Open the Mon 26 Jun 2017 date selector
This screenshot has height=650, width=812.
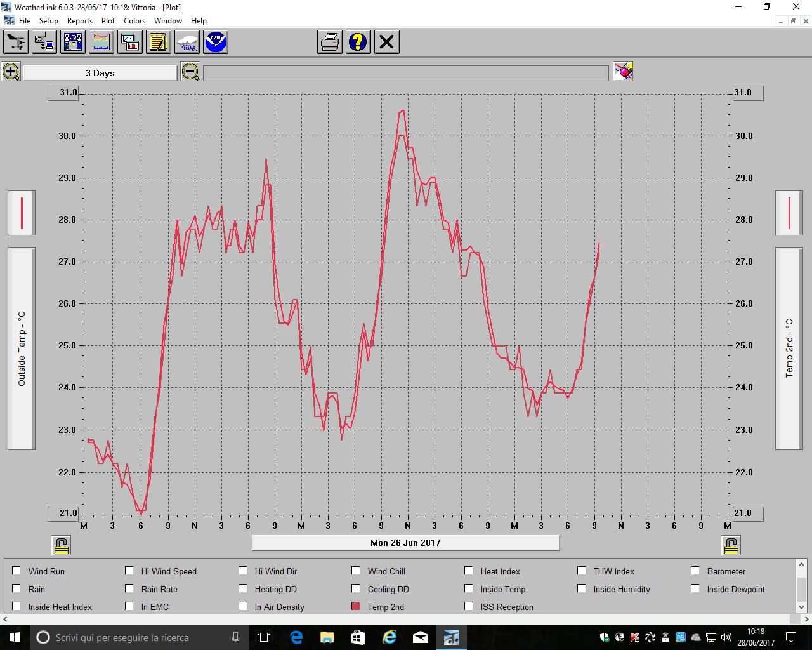point(405,543)
